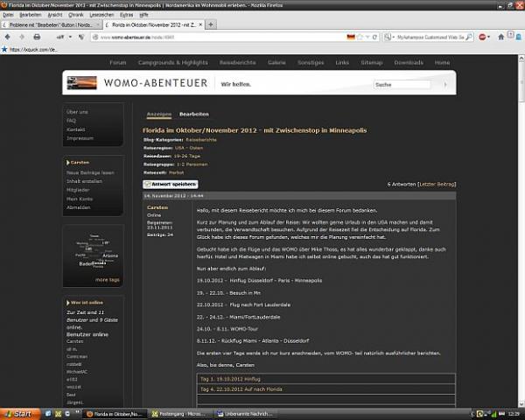Click the Firefox taskbar button Florida im Oktober
Image resolution: width=525 pixels, height=420 pixels.
[115, 414]
